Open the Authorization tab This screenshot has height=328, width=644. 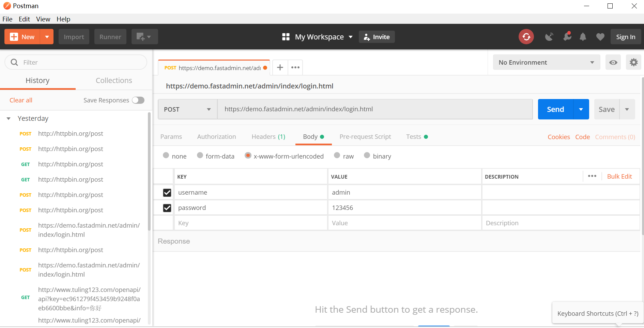click(216, 136)
